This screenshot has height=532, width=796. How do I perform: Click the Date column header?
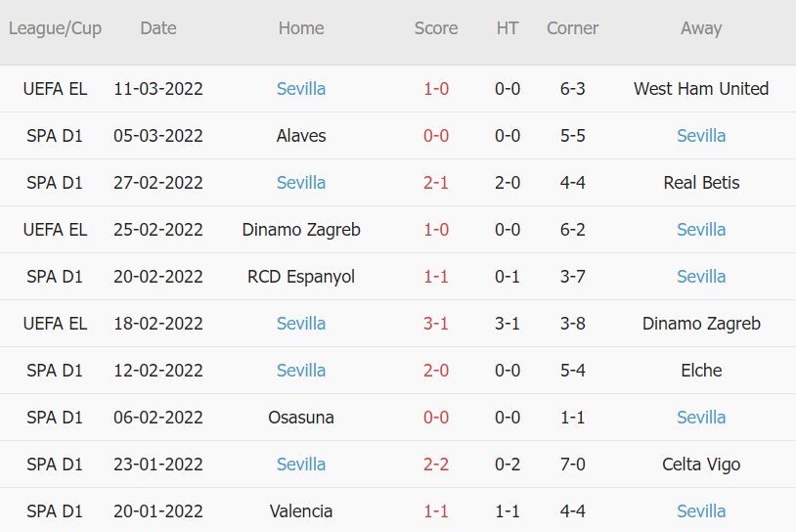coord(158,28)
